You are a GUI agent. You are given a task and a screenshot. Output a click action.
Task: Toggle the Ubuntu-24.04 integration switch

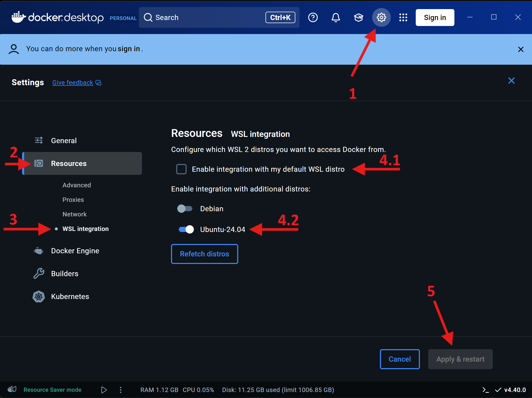[186, 229]
